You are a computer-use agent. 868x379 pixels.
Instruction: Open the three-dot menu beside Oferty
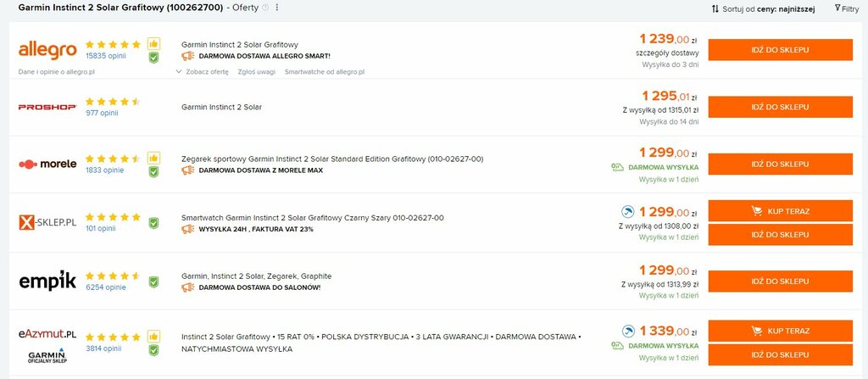pyautogui.click(x=277, y=8)
